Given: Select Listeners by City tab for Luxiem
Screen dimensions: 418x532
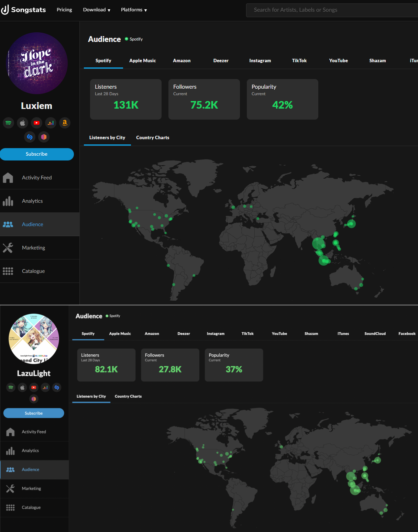Looking at the screenshot, I should 107,137.
